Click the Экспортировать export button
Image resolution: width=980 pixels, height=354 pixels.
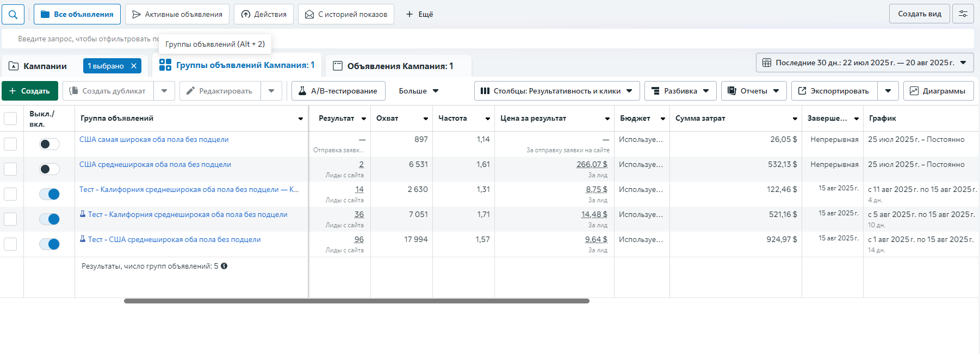coord(833,91)
